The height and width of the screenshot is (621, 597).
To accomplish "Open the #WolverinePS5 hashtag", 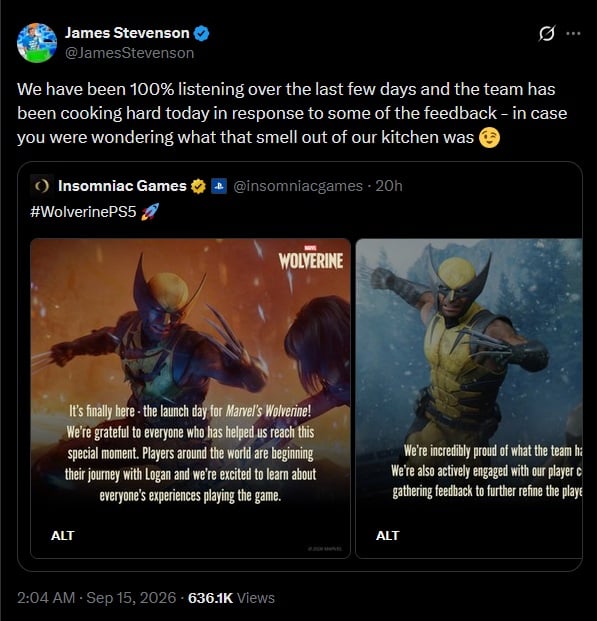I will (83, 212).
